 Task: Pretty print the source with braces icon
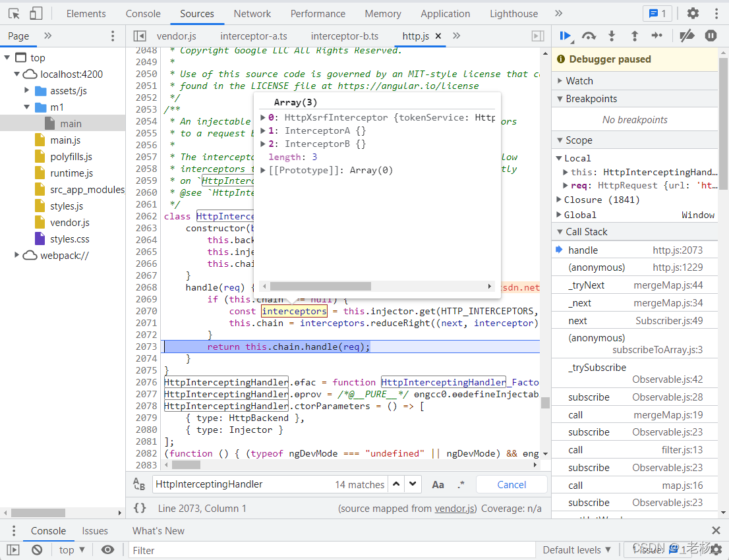(140, 508)
